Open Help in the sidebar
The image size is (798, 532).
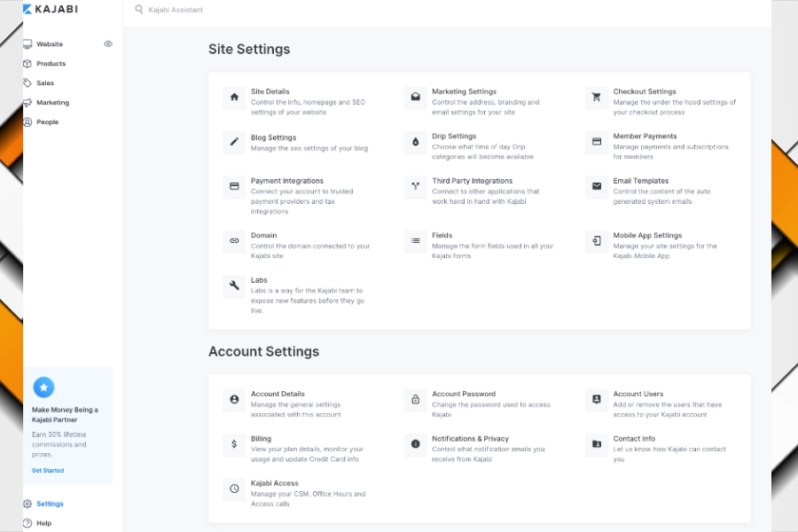pos(43,523)
